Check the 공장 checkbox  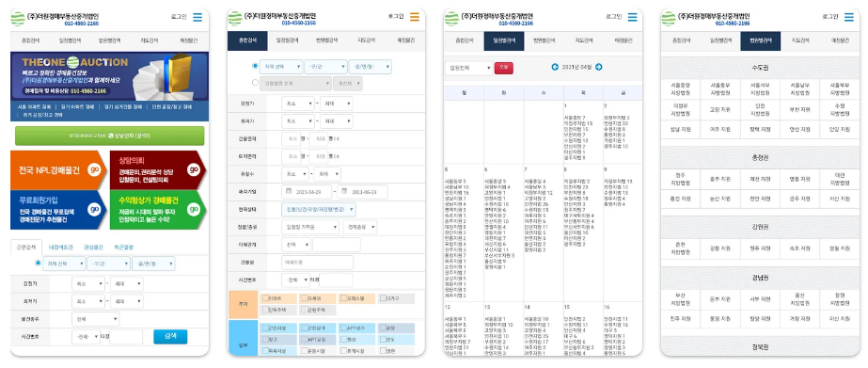pyautogui.click(x=383, y=328)
